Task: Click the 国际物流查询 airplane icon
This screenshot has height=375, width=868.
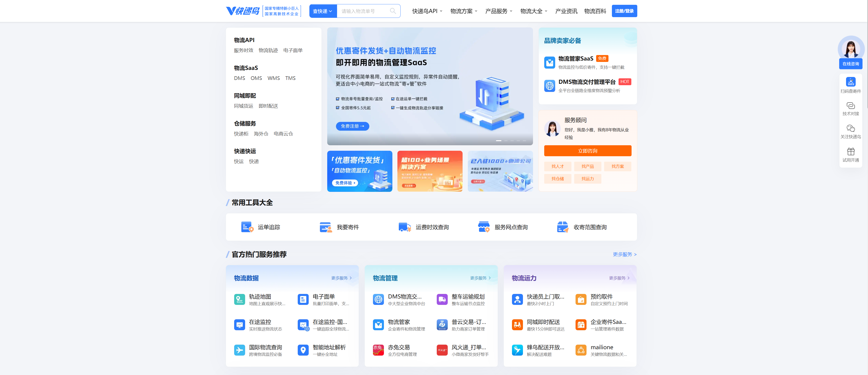Action: 240,350
